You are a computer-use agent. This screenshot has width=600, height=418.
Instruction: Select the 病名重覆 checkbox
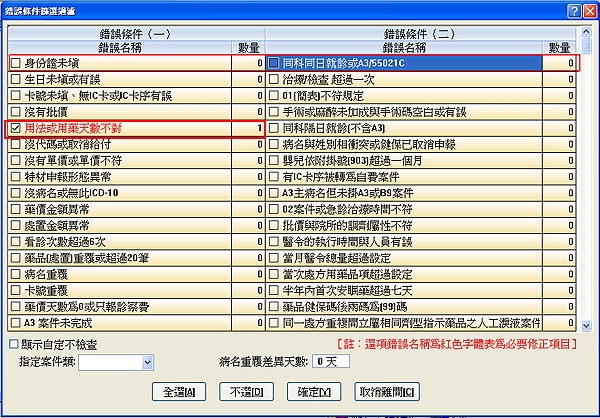[15, 275]
